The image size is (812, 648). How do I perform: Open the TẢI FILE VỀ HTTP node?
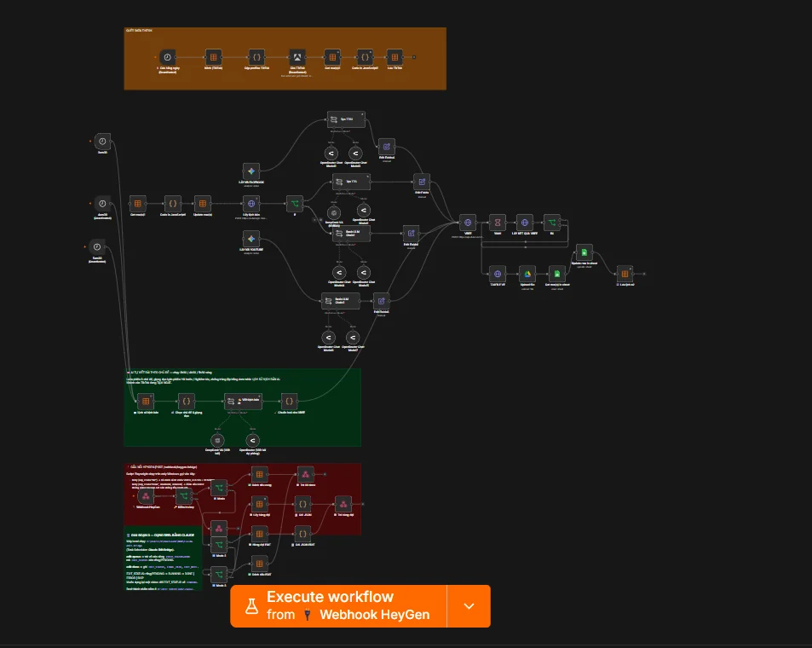pos(497,274)
